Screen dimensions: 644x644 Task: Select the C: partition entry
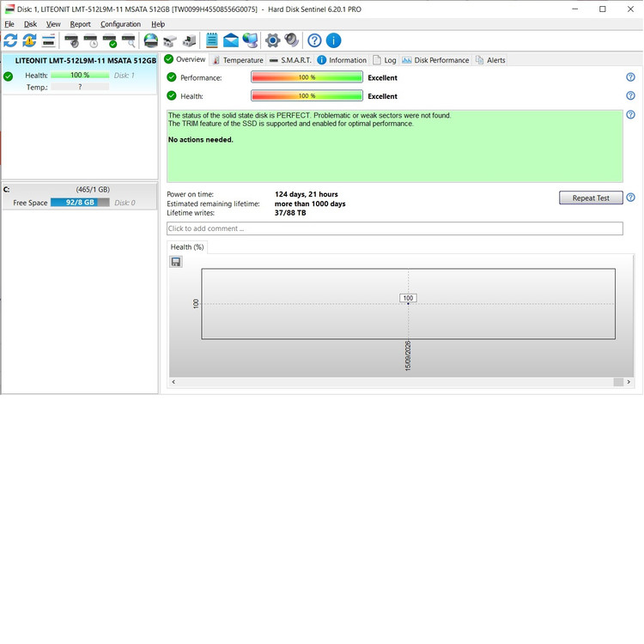[80, 196]
